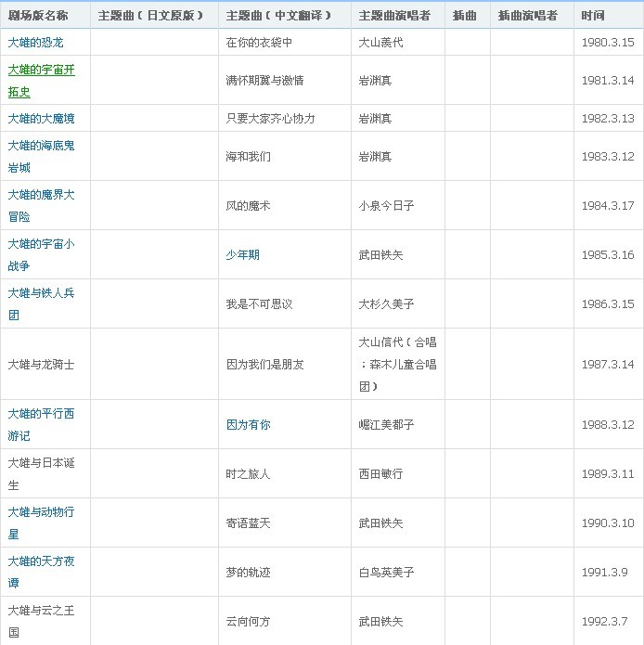Open the 大雄的魔界大冒险 link
This screenshot has width=644, height=645.
point(41,196)
